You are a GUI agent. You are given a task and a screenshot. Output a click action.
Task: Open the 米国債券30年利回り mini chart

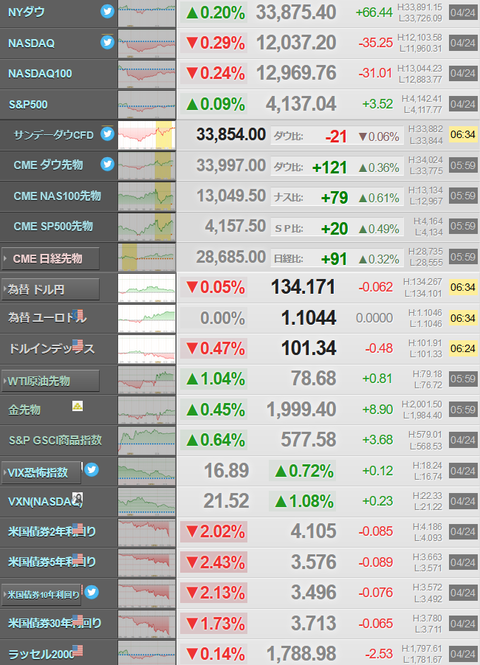click(146, 624)
